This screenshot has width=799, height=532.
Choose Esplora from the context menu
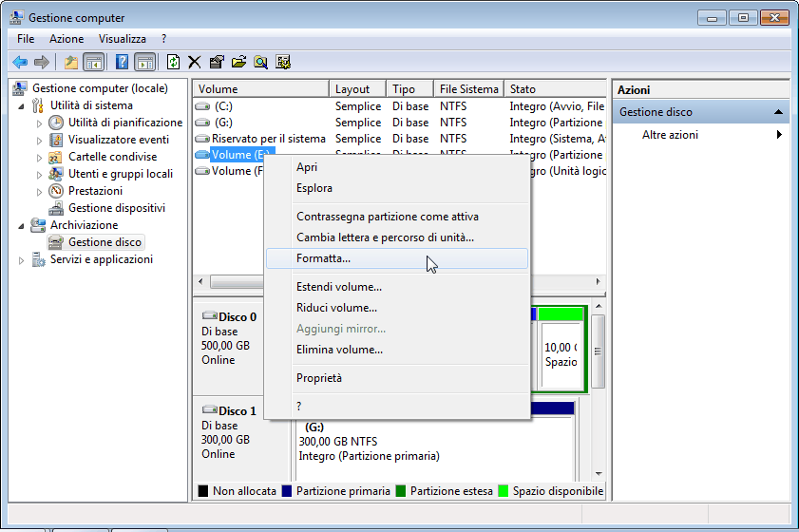pos(397,188)
